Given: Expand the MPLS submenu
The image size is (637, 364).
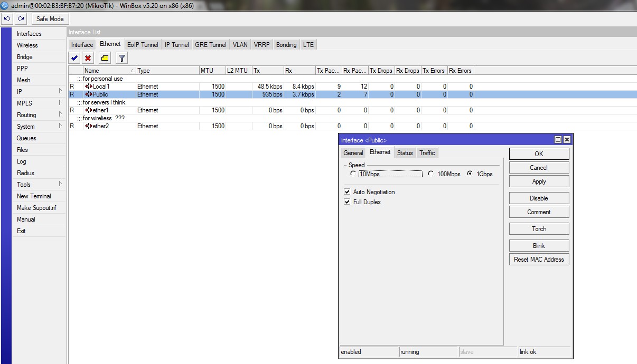Looking at the screenshot, I should click(60, 103).
